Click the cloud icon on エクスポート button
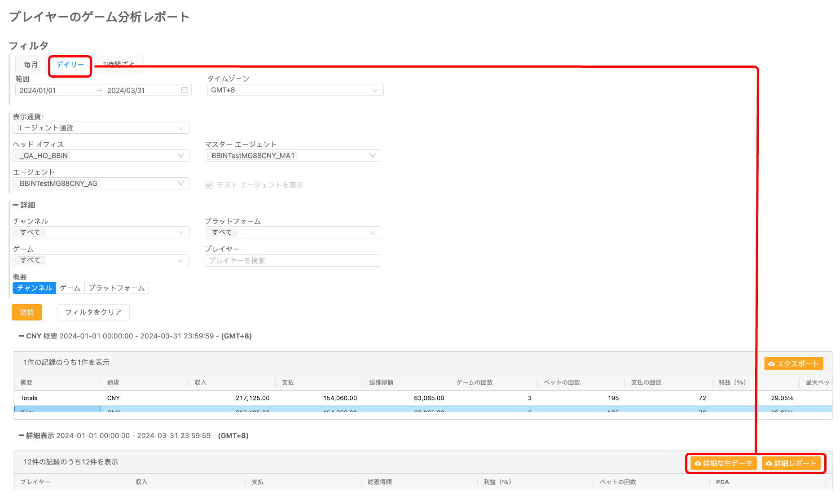Image resolution: width=840 pixels, height=504 pixels. click(x=771, y=364)
